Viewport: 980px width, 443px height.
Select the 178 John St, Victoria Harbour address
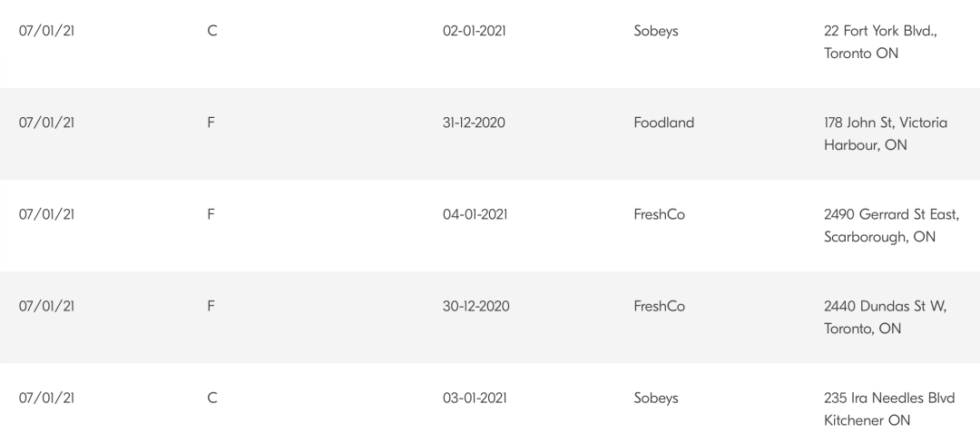click(x=886, y=133)
